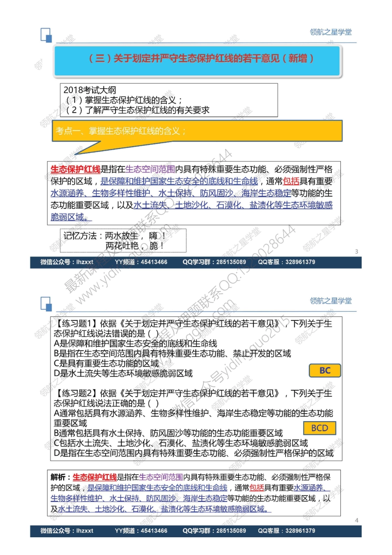Image resolution: width=392 pixels, height=555 pixels.
Task: Click the 解析: label on slide 4
Action: (x=61, y=477)
